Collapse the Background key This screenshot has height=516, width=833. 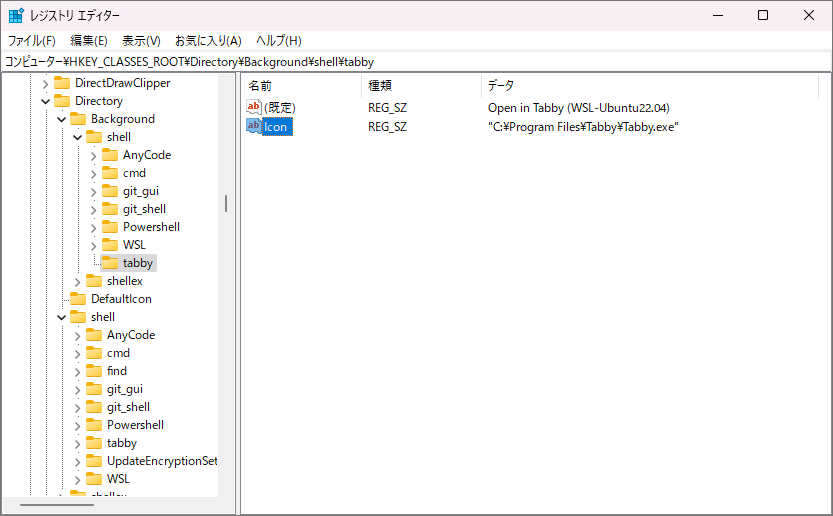[62, 119]
